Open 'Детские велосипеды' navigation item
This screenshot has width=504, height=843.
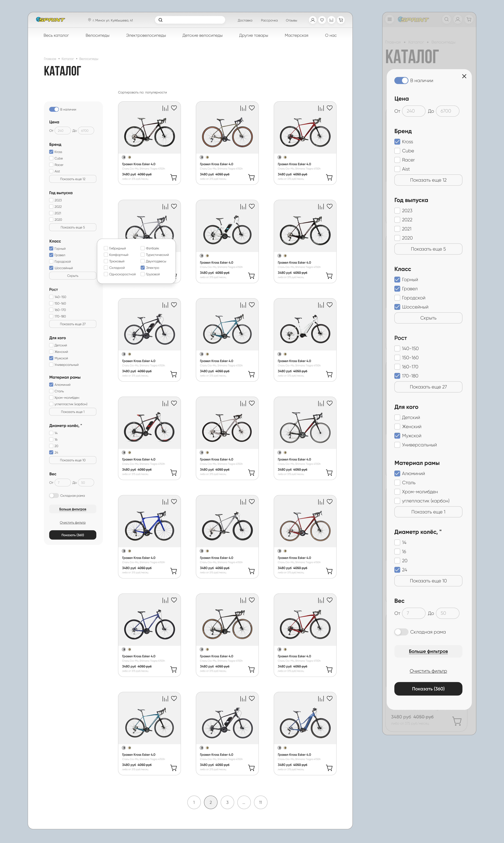tap(202, 35)
